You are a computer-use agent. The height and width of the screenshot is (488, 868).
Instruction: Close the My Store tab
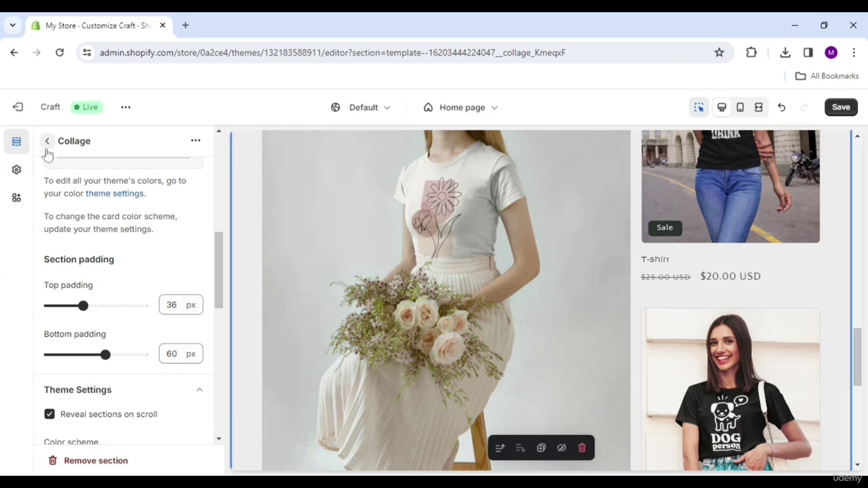[x=163, y=26]
